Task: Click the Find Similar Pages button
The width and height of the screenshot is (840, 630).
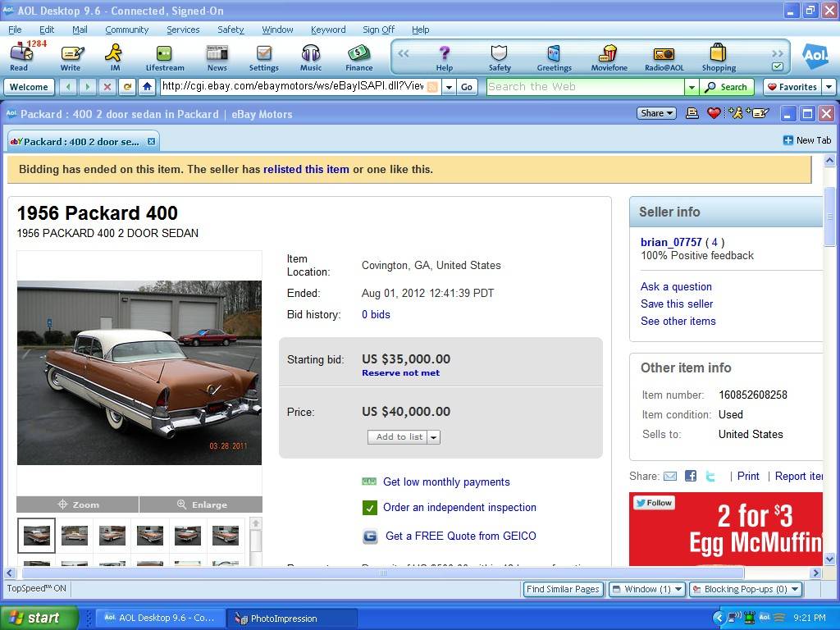Action: tap(563, 589)
